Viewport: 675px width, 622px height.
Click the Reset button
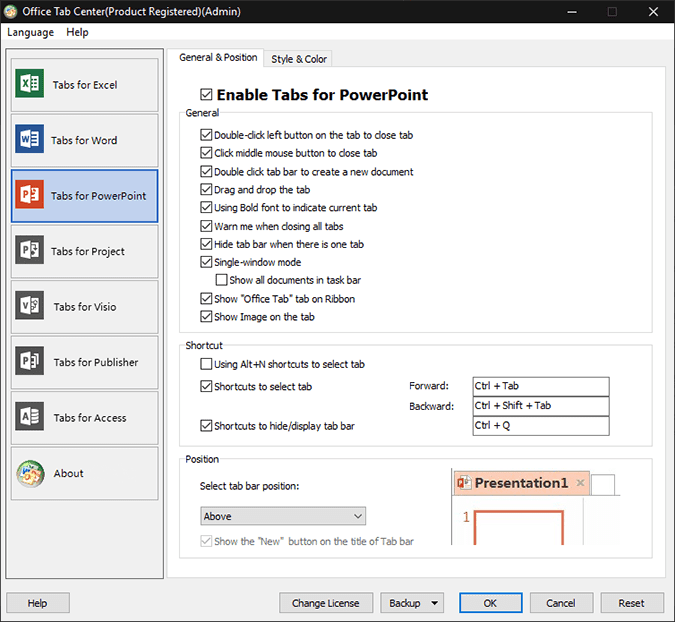pos(632,603)
